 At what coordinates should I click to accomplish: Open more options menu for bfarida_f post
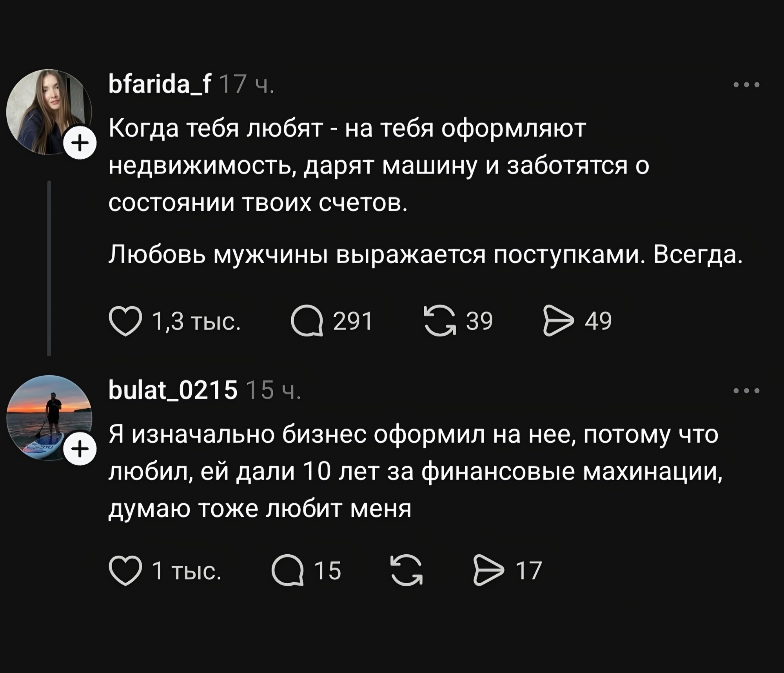pos(746,84)
